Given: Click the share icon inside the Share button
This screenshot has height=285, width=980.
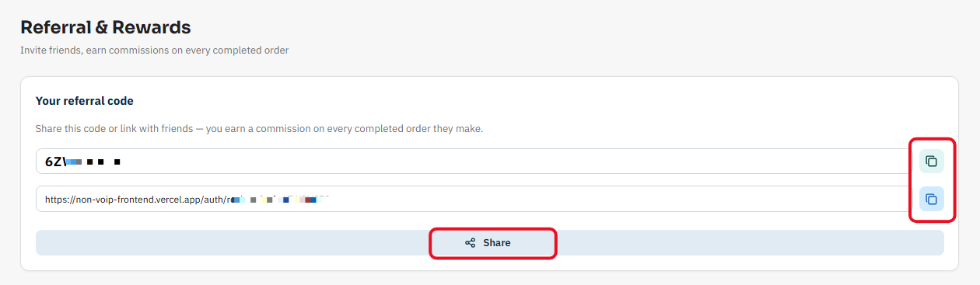Looking at the screenshot, I should click(x=471, y=243).
